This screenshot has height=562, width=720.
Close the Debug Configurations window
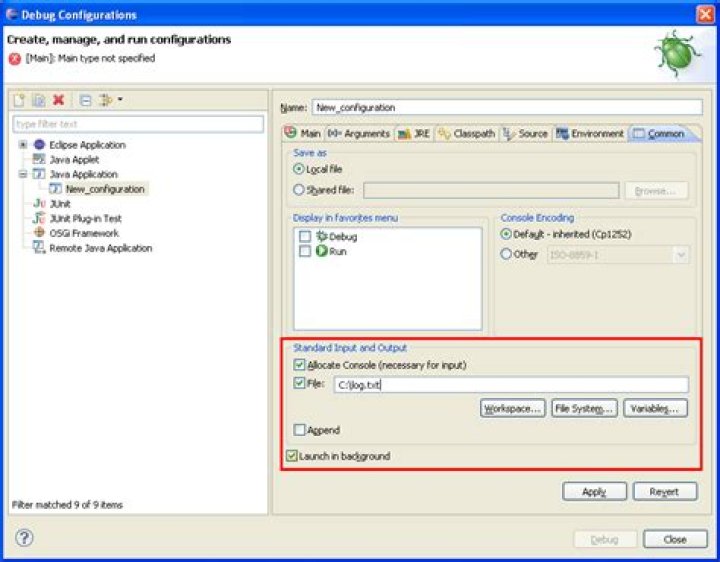(x=705, y=14)
